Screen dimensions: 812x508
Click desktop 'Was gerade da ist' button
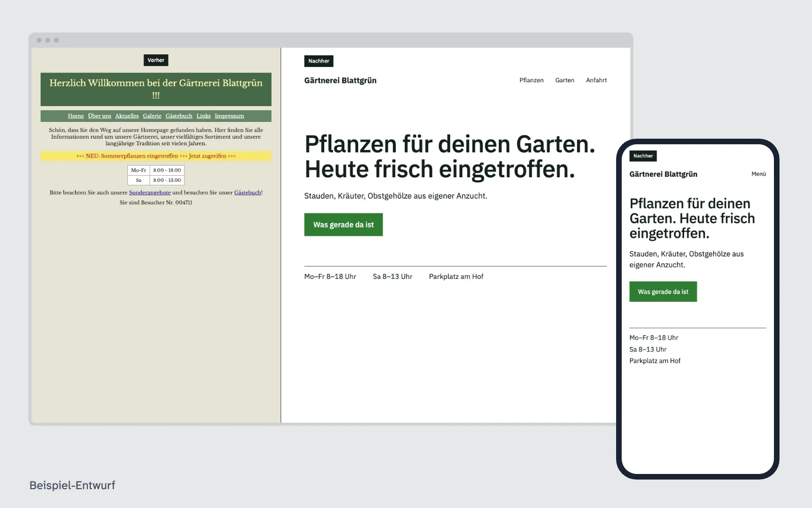344,225
